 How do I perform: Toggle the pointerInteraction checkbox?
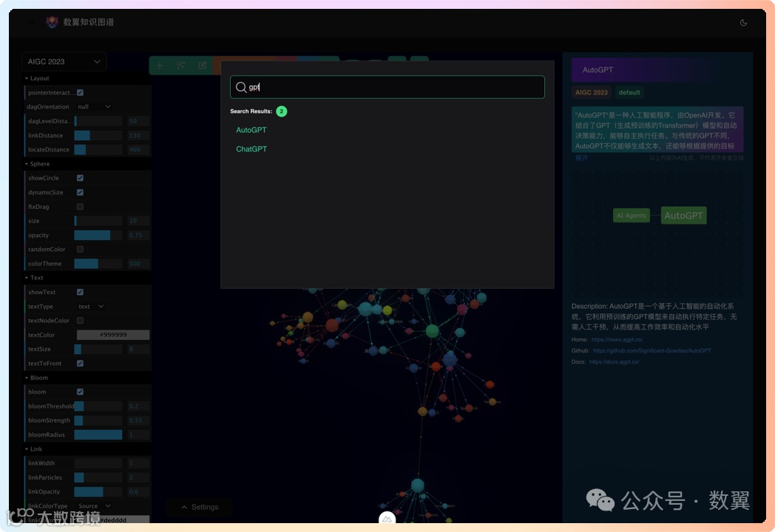coord(80,92)
